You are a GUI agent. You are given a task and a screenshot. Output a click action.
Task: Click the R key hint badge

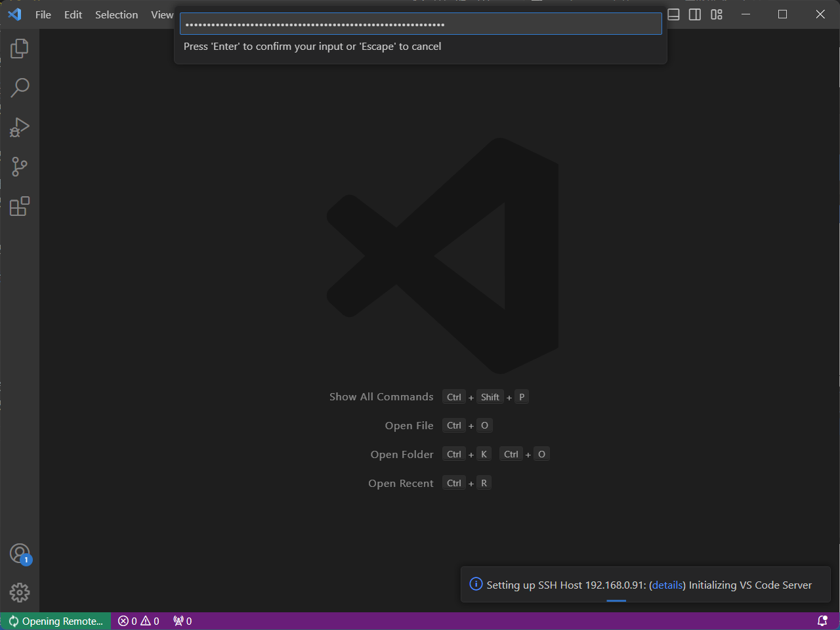[484, 483]
